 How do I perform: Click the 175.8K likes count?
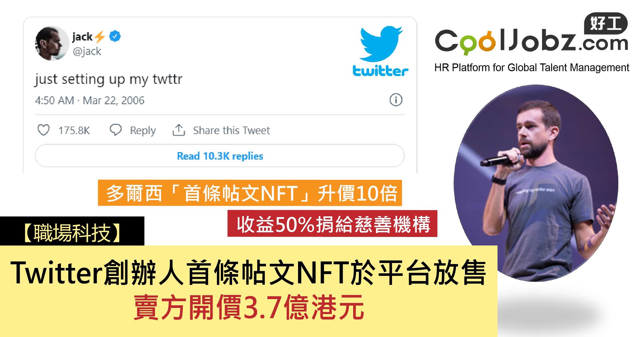pos(74,131)
